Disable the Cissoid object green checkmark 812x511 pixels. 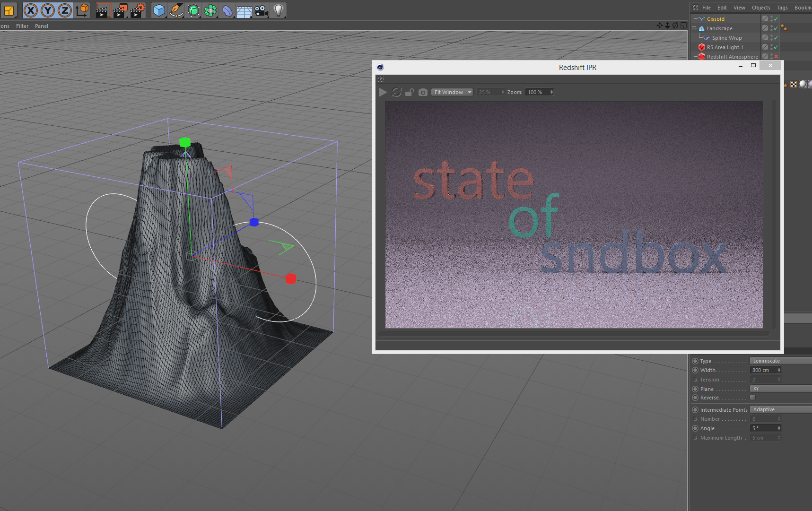[776, 19]
